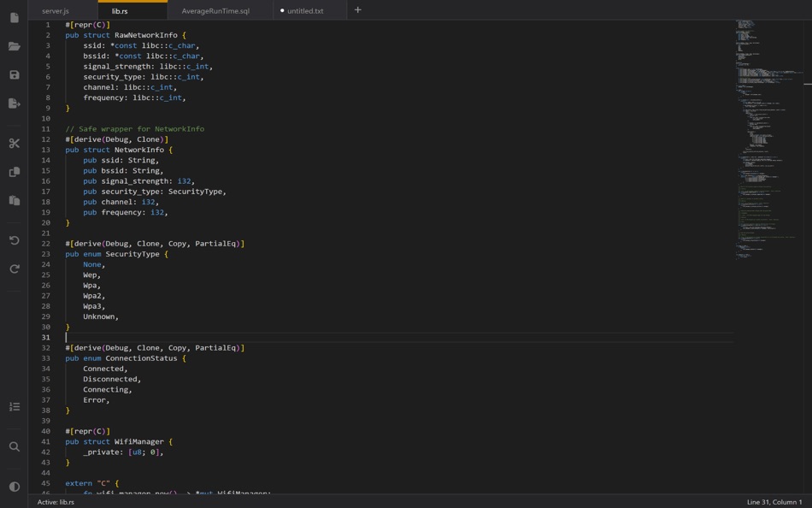This screenshot has height=508, width=812.
Task: Open search with magnifier icon
Action: pyautogui.click(x=15, y=446)
